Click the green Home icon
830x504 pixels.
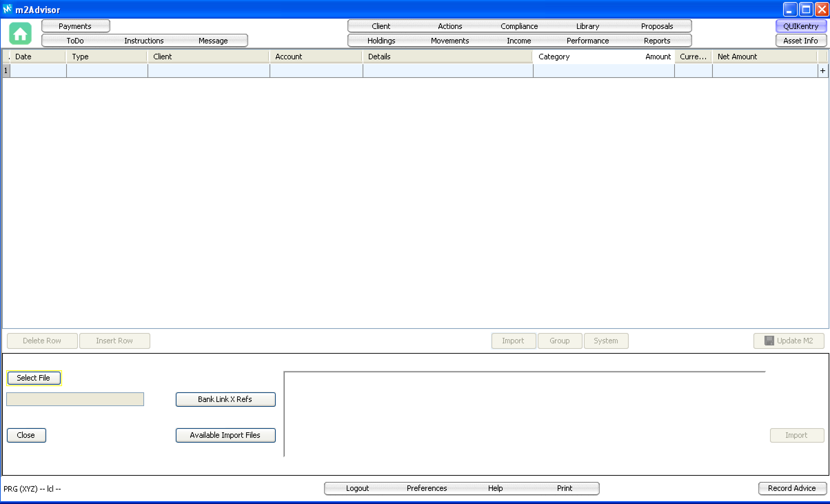pos(20,33)
